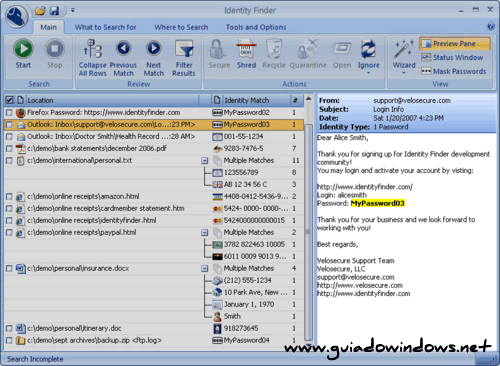Open the Wizard dropdown arrow
Image resolution: width=500 pixels, height=366 pixels.
click(404, 73)
